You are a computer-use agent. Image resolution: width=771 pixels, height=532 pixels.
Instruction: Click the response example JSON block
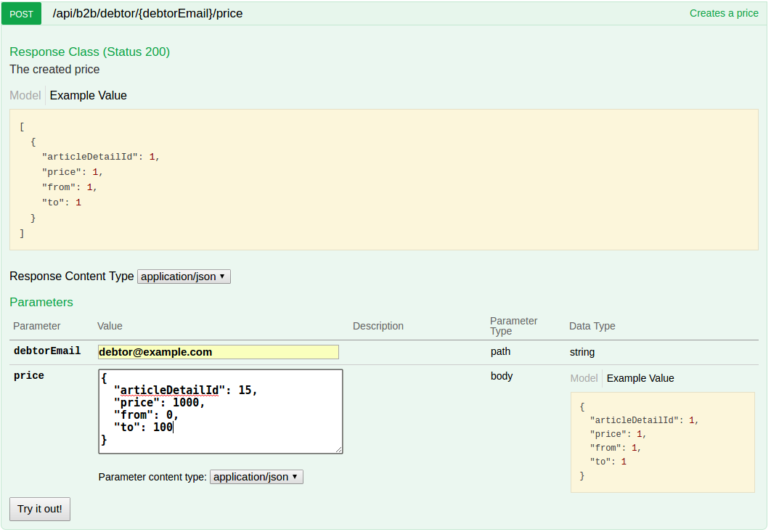383,180
